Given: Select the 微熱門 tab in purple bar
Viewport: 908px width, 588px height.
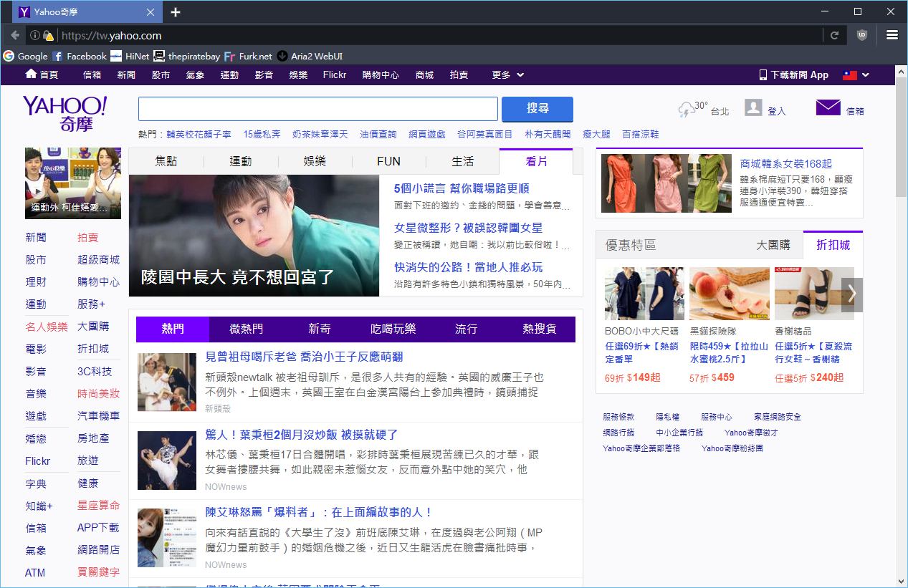Looking at the screenshot, I should pos(246,329).
